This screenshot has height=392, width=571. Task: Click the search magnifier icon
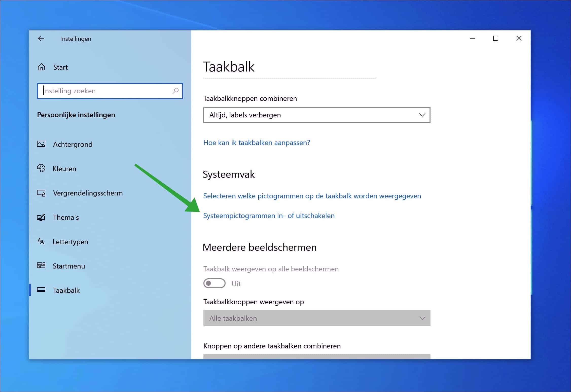(x=175, y=91)
